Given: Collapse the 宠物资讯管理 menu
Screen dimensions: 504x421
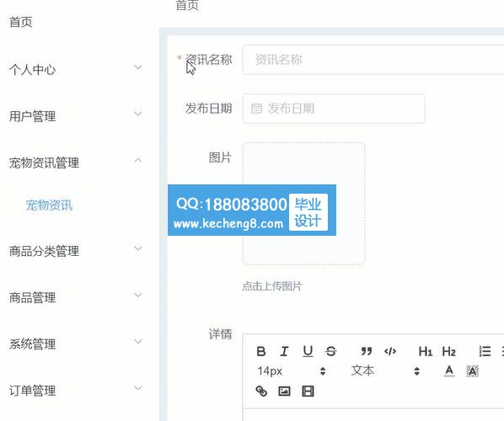Looking at the screenshot, I should (76, 163).
